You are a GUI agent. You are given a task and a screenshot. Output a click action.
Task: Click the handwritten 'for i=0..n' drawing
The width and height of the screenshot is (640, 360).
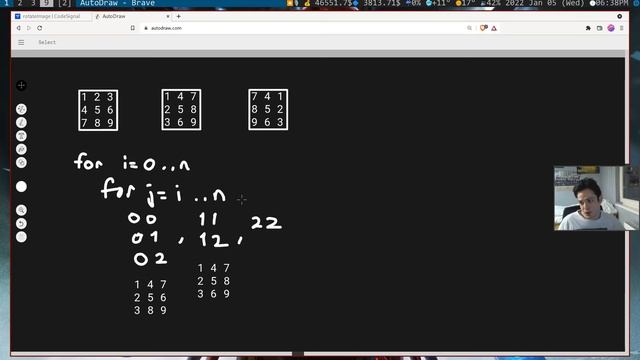point(132,162)
